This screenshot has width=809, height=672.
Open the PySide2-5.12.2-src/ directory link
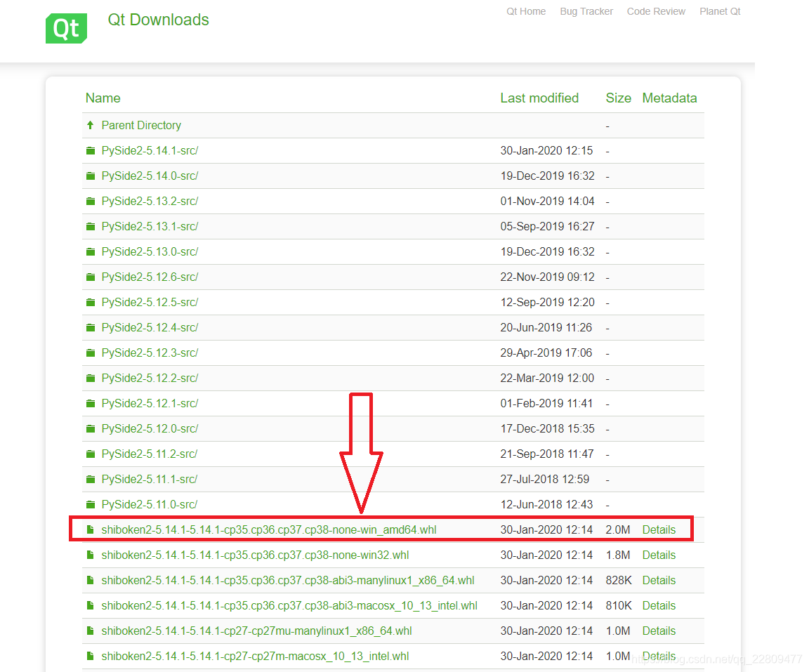(x=150, y=378)
